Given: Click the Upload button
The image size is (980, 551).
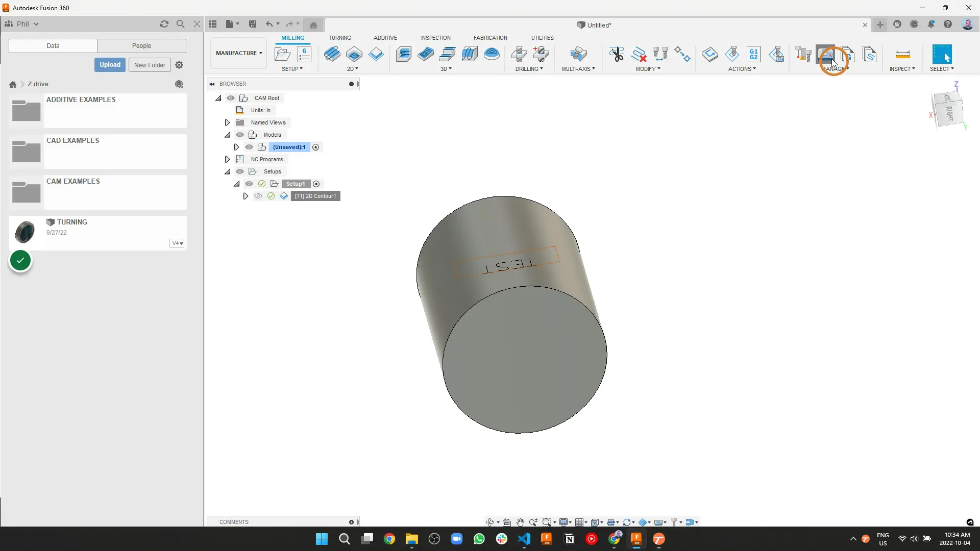Looking at the screenshot, I should pos(110,65).
